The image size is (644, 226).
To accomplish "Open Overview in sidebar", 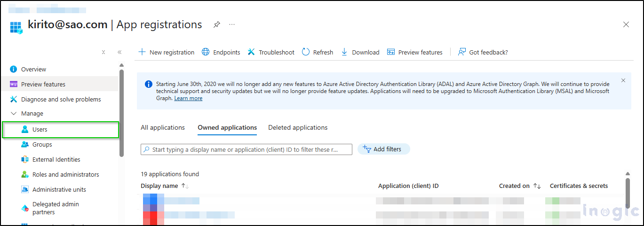I will pyautogui.click(x=33, y=70).
